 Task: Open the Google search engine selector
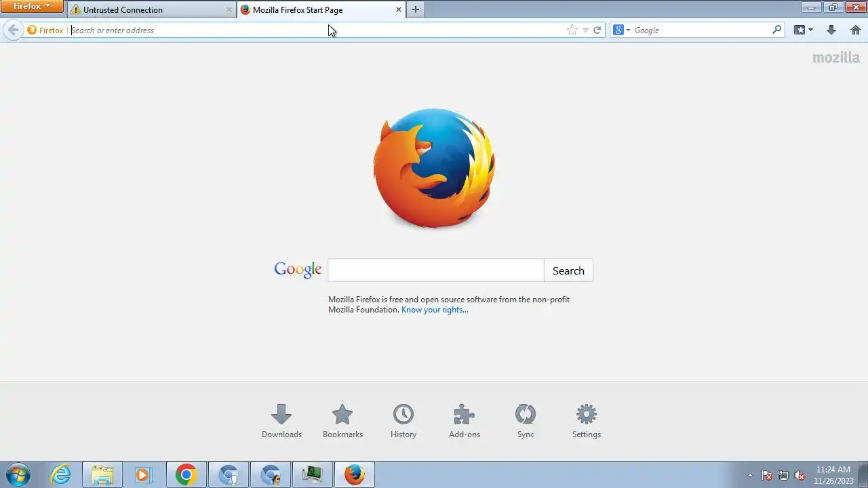[622, 30]
